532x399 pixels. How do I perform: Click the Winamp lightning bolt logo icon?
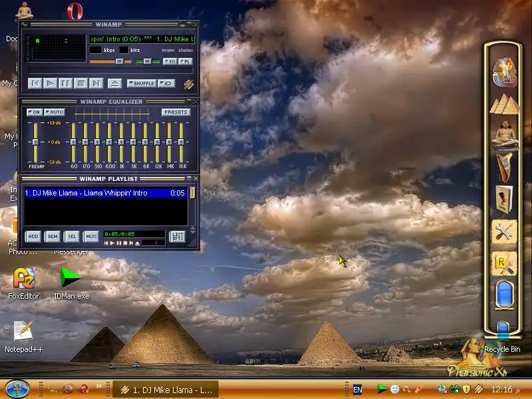click(189, 84)
